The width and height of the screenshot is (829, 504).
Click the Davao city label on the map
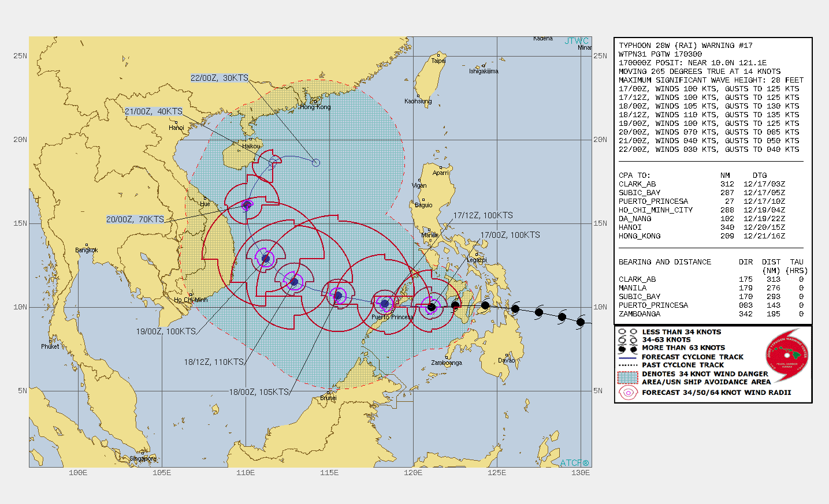click(x=506, y=360)
